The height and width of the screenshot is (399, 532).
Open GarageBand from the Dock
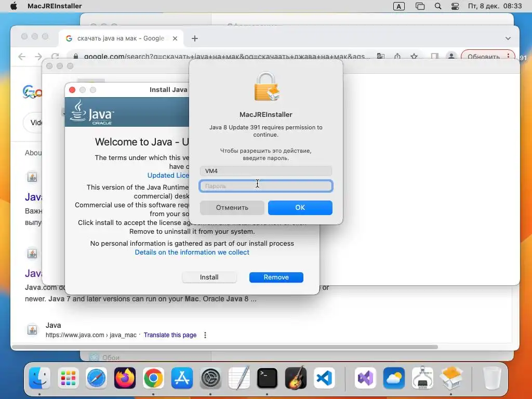[x=296, y=378]
